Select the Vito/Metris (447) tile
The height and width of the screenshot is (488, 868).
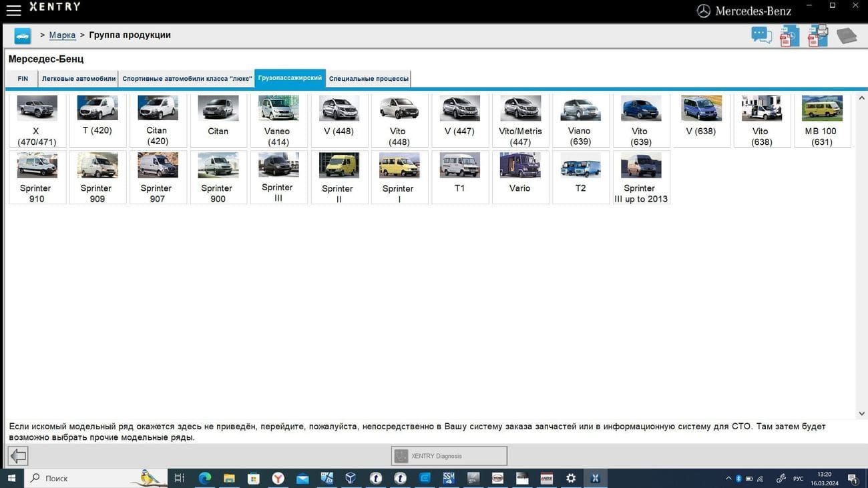tap(520, 120)
